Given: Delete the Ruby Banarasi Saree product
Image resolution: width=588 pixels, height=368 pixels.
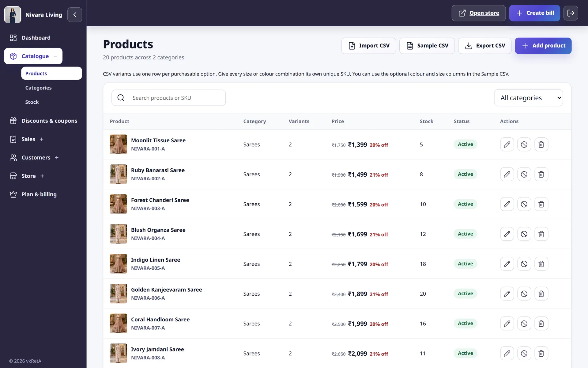Looking at the screenshot, I should pos(541,174).
